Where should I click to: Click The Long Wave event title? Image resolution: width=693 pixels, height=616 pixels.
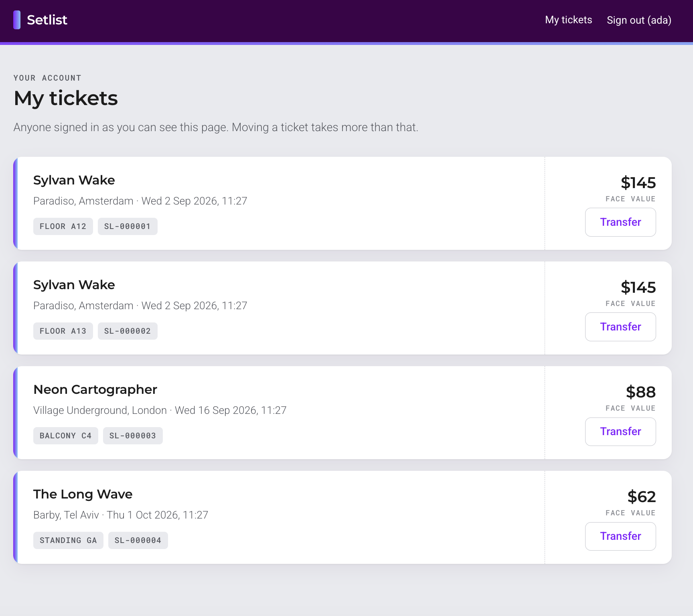pos(83,494)
